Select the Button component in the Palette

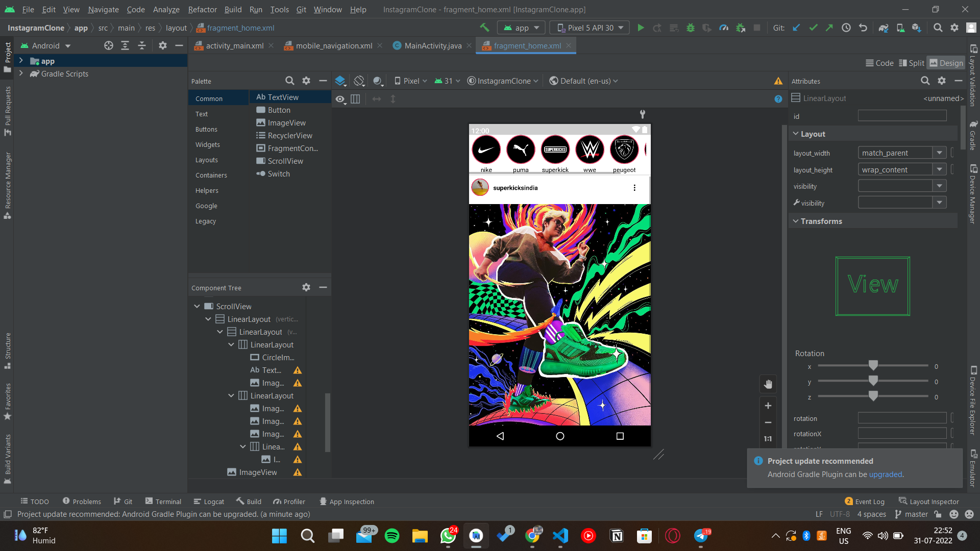tap(278, 110)
